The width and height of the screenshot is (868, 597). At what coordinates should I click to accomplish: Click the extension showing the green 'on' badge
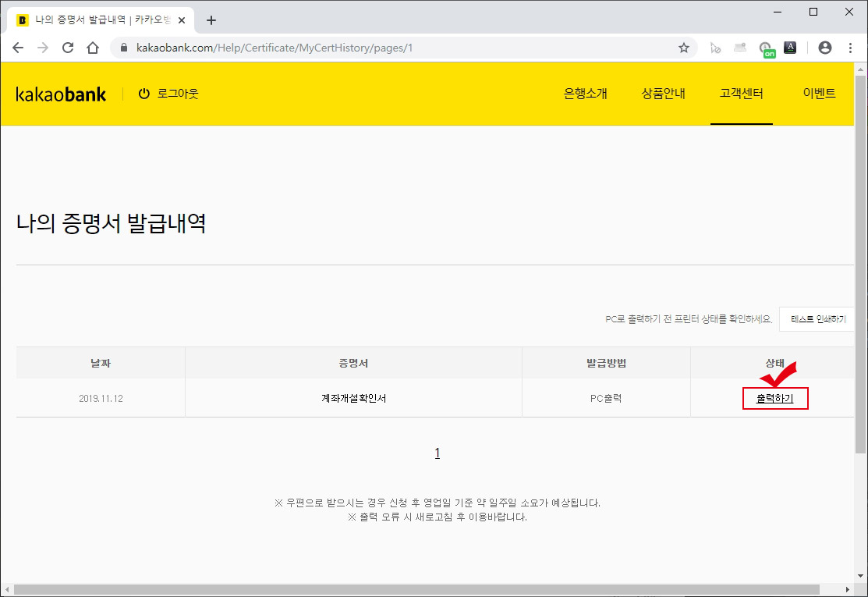tap(765, 47)
